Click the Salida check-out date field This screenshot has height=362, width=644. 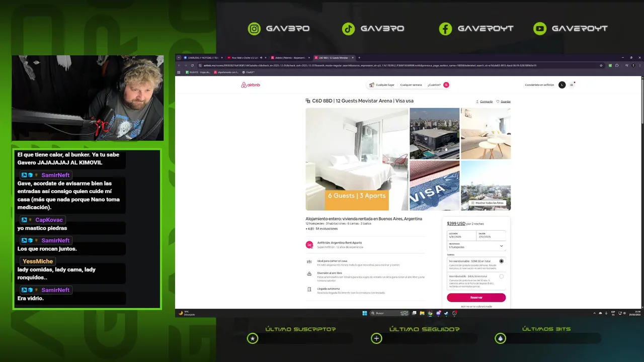coord(491,235)
